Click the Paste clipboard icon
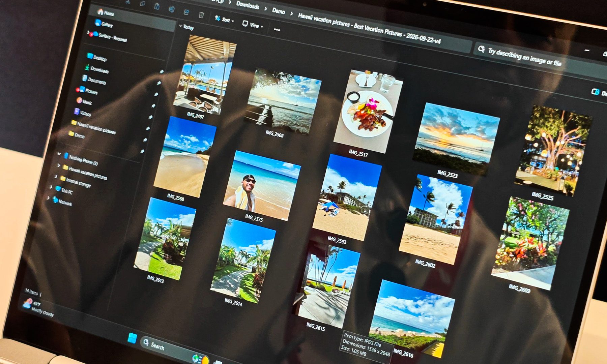 157,6
